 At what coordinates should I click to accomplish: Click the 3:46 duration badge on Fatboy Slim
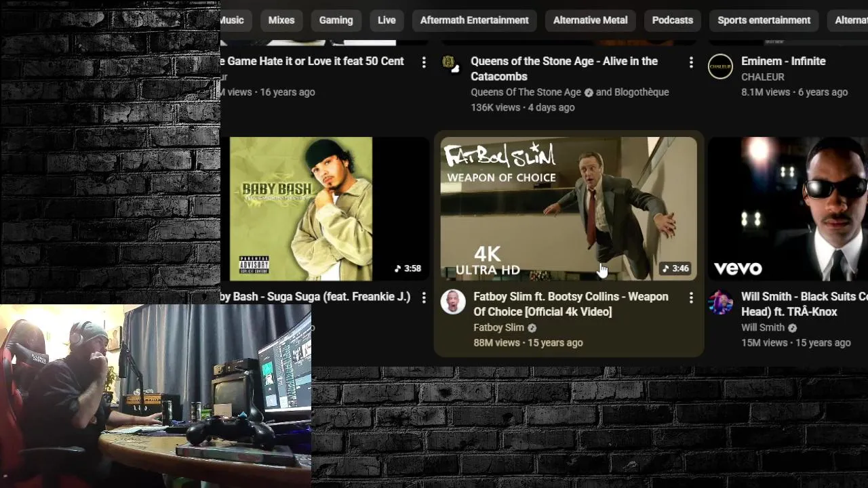[675, 268]
